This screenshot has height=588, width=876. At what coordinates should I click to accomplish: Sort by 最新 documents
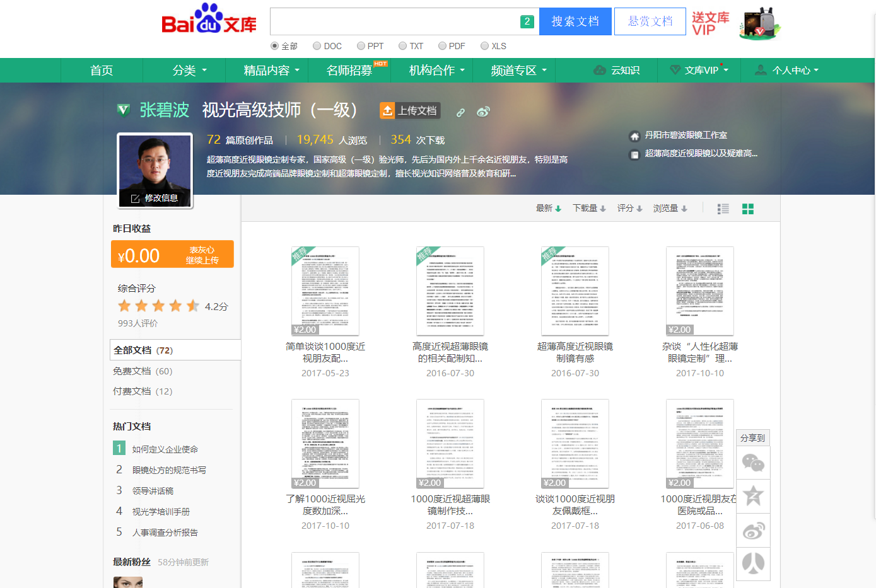click(548, 209)
